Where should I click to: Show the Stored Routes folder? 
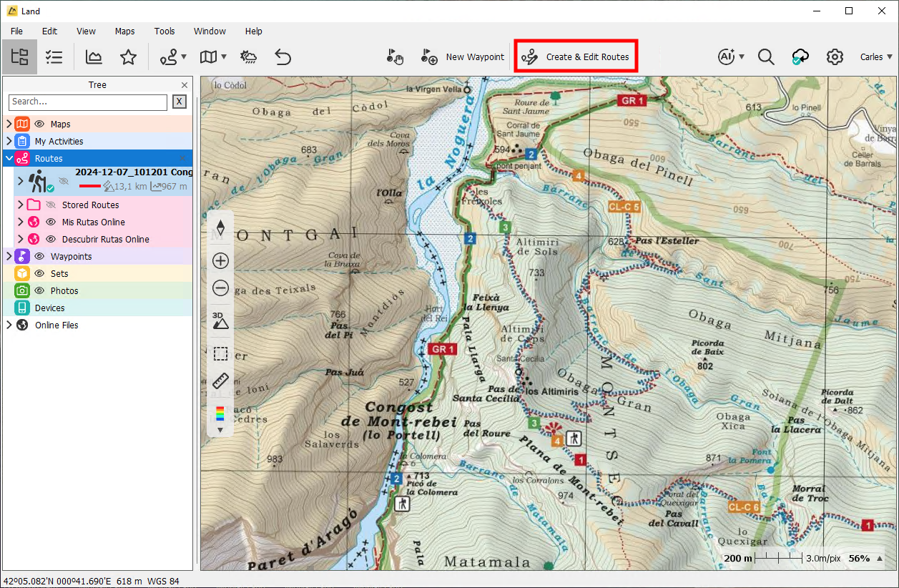pos(50,205)
